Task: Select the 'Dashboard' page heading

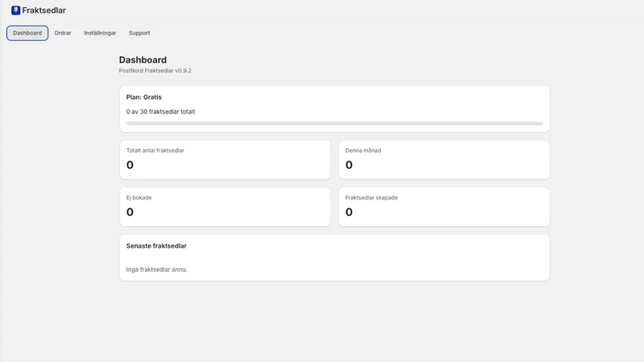Action: tap(143, 60)
